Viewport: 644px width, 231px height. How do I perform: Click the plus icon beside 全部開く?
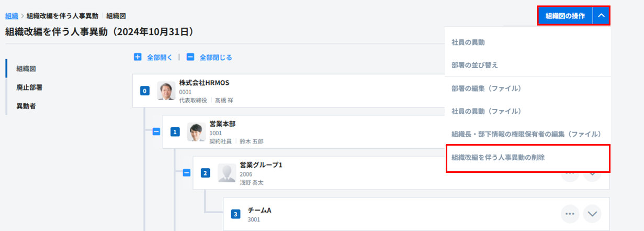[x=138, y=57]
